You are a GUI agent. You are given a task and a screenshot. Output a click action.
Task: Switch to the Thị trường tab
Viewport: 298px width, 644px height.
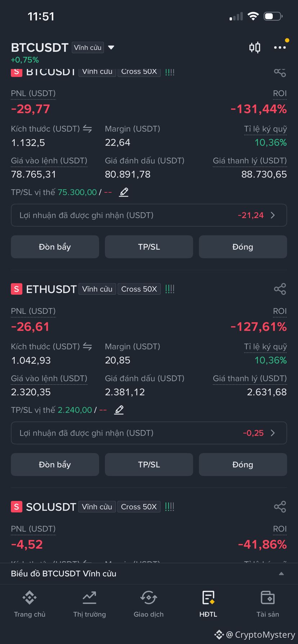tap(90, 604)
